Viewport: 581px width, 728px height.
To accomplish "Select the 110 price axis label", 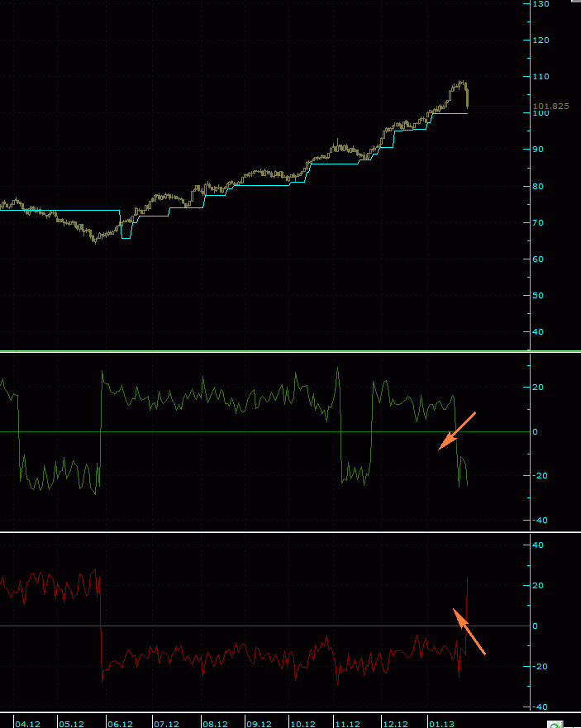I will click(x=541, y=76).
